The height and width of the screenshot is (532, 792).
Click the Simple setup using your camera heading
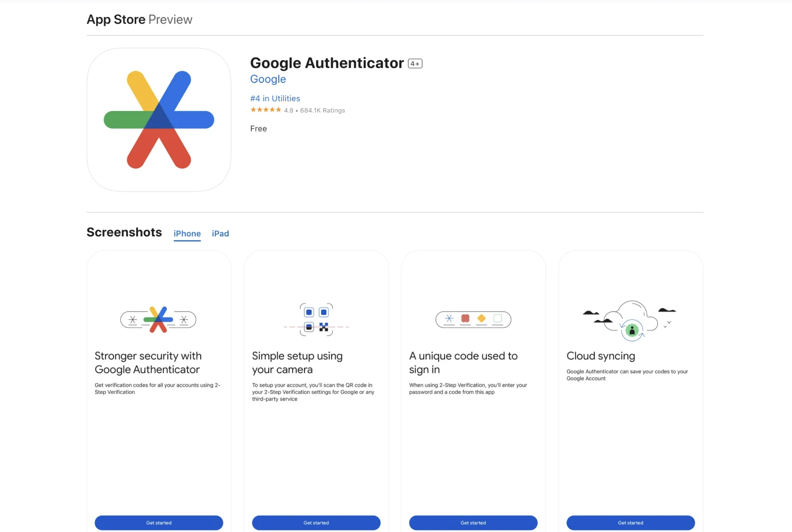point(297,363)
